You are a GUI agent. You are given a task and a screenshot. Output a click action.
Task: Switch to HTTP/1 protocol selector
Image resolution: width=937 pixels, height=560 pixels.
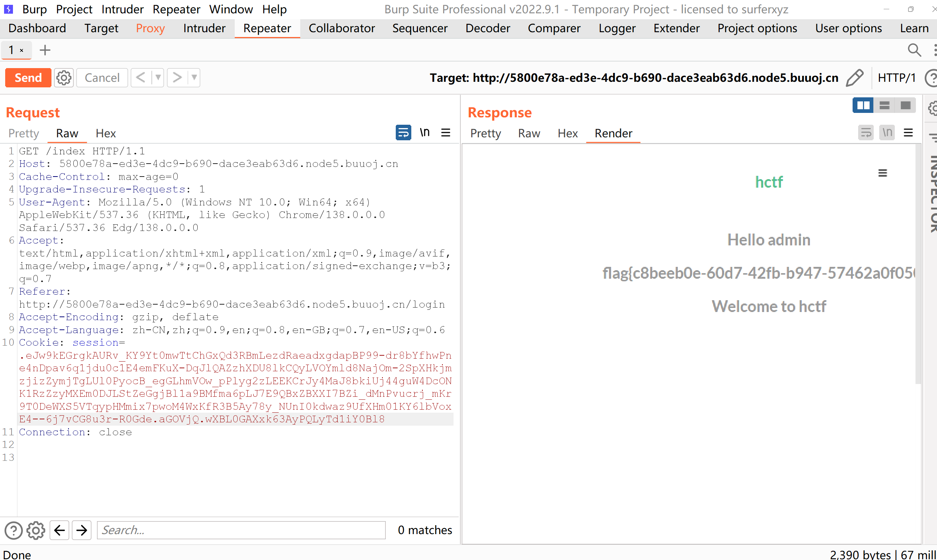click(897, 78)
